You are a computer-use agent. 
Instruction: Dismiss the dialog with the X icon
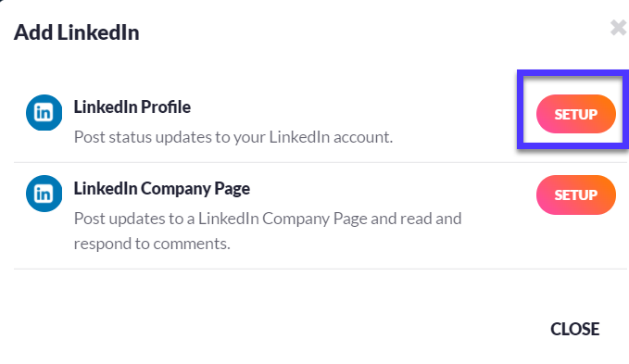point(618,28)
